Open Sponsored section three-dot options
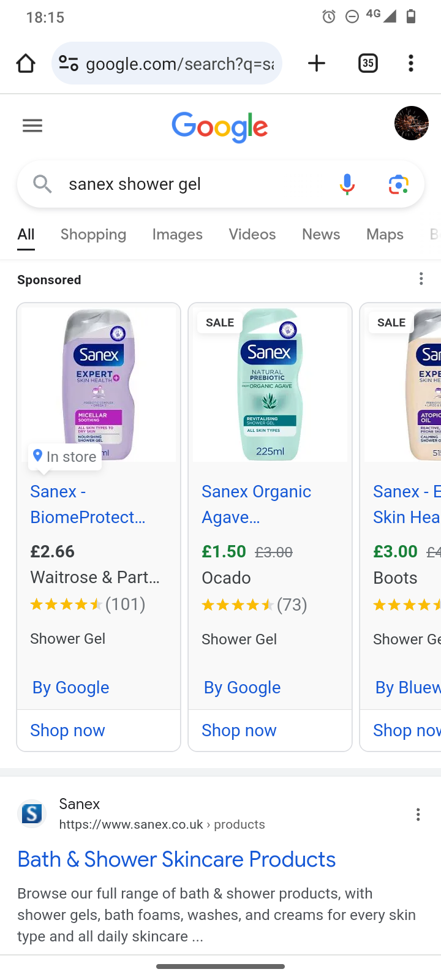 tap(421, 279)
